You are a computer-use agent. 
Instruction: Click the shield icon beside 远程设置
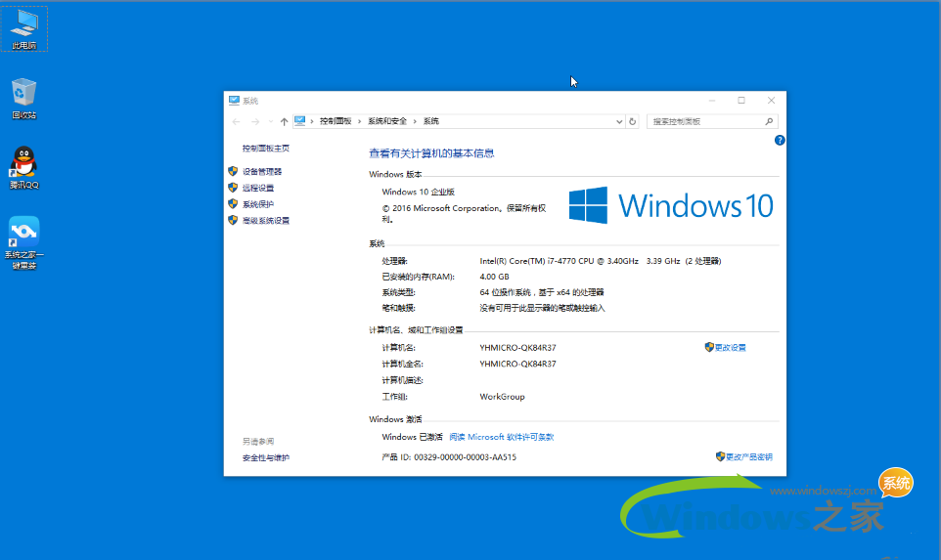(233, 187)
